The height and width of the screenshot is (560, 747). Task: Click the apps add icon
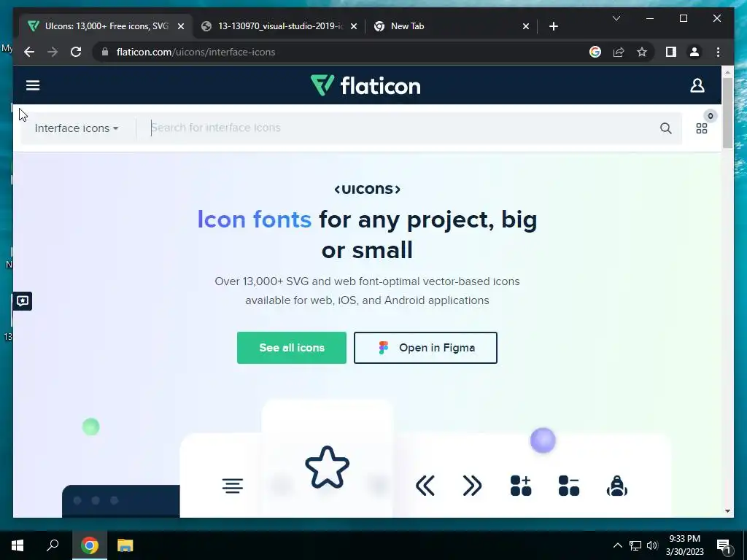click(521, 486)
